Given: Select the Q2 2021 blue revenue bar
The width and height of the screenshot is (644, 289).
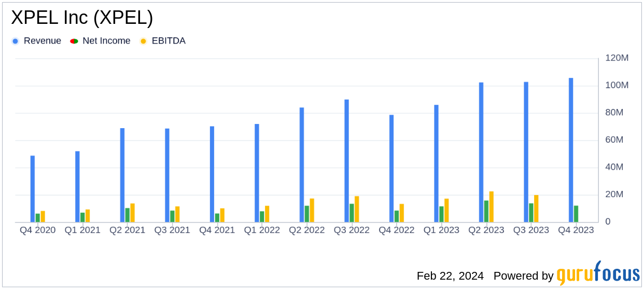Looking at the screenshot, I should (122, 175).
